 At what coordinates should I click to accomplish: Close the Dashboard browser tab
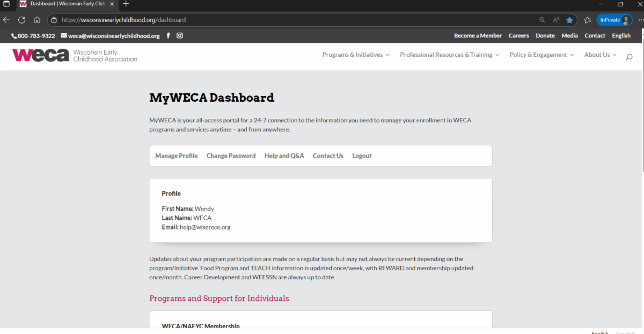pyautogui.click(x=112, y=4)
